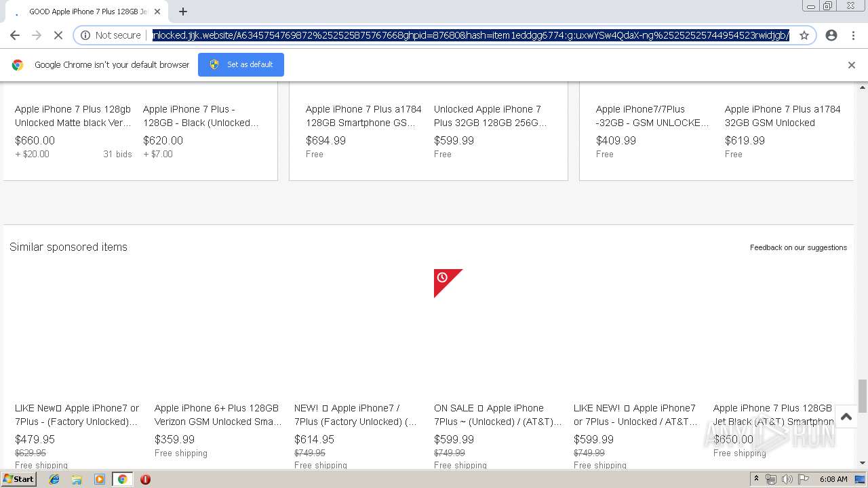Click the $359.99 price

click(x=174, y=440)
